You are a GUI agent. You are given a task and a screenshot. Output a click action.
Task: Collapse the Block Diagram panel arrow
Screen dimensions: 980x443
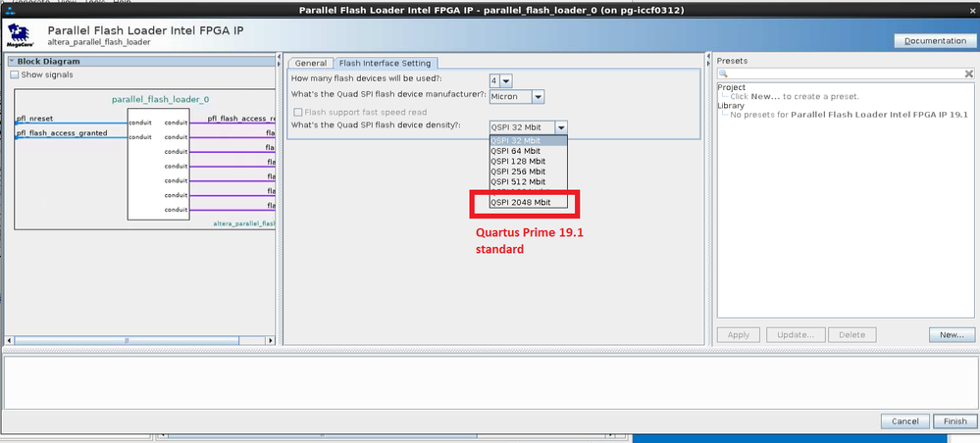(x=13, y=62)
